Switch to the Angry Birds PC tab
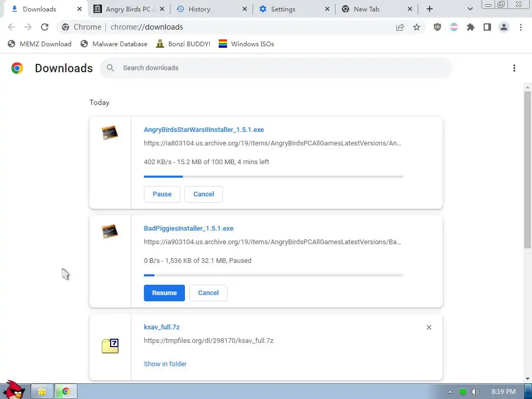 (x=129, y=9)
